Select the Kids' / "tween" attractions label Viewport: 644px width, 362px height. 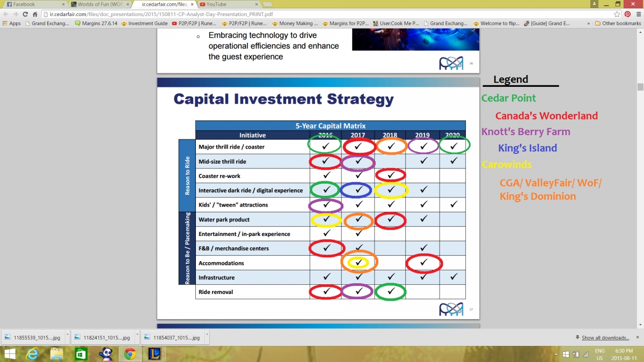[233, 205]
